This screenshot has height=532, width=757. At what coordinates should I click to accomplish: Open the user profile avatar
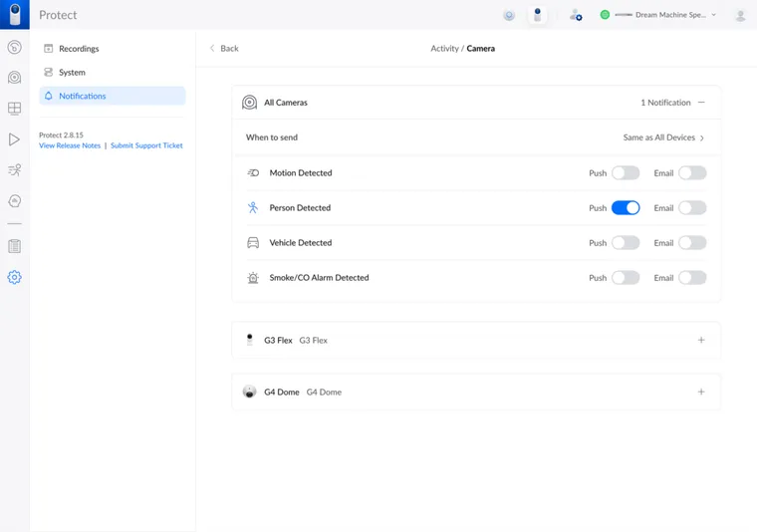click(740, 16)
